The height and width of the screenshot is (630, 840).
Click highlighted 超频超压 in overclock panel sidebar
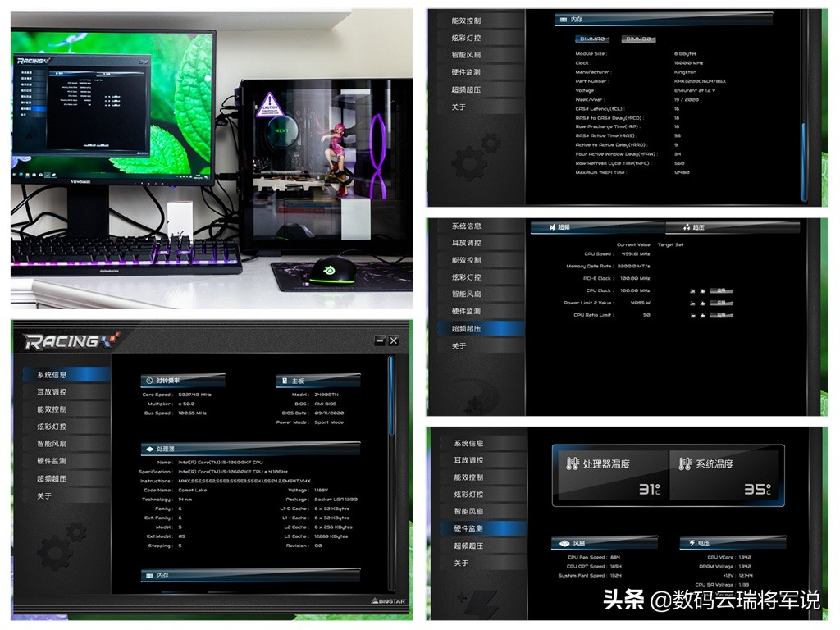(480, 328)
